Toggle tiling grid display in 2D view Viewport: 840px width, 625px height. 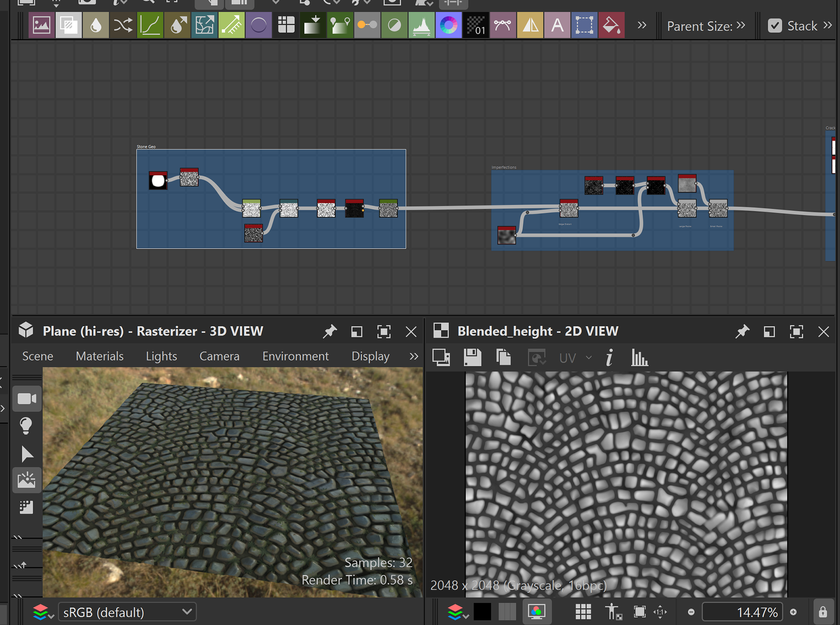tap(583, 611)
